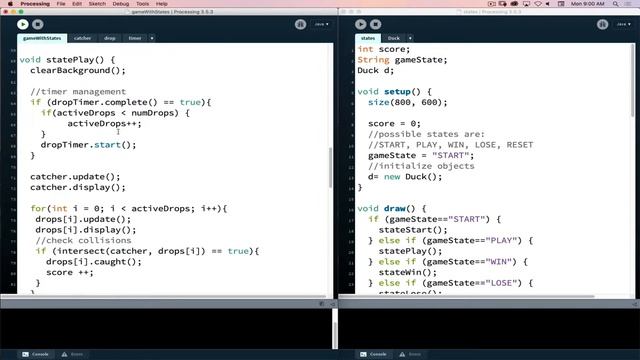Viewport: 640px width, 360px height.
Task: Stop the states sketch in right window
Action: pos(376,24)
